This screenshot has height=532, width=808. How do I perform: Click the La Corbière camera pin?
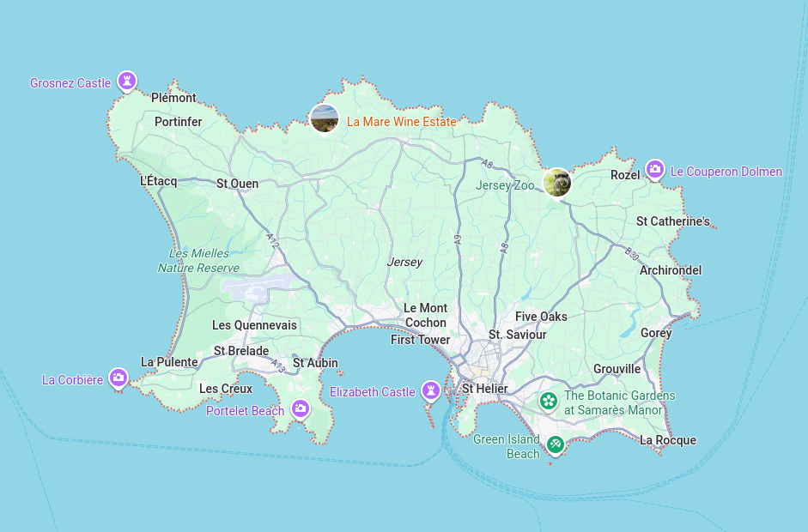point(118,378)
